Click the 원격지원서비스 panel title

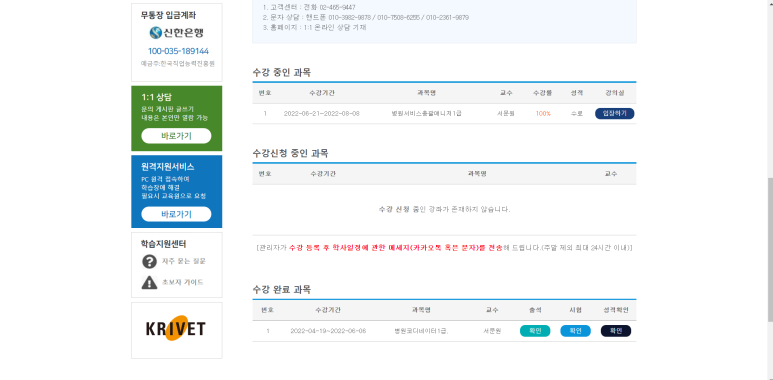tap(168, 167)
